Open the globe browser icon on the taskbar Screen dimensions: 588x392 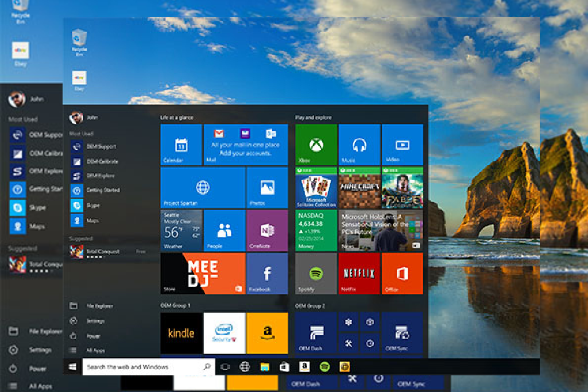point(245,367)
